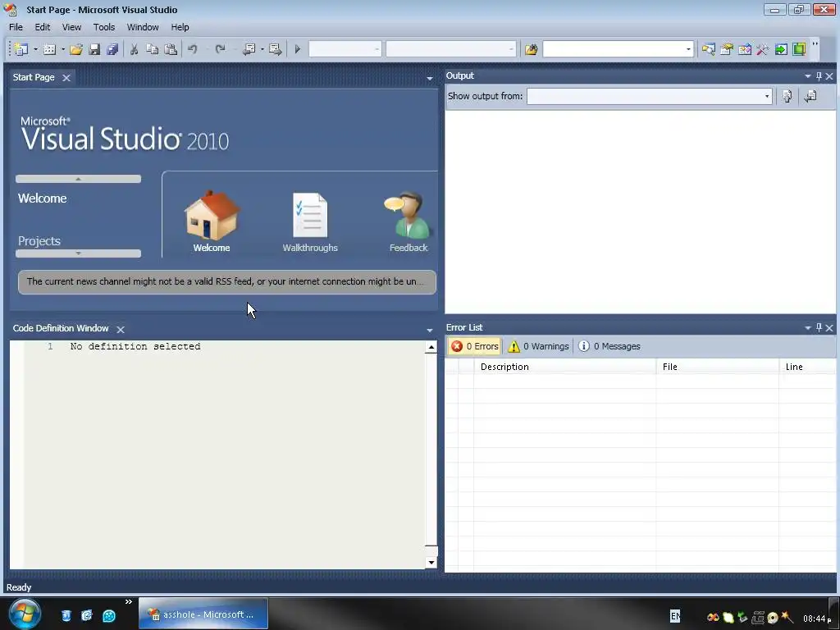Open the View menu
840x630 pixels.
click(x=71, y=27)
